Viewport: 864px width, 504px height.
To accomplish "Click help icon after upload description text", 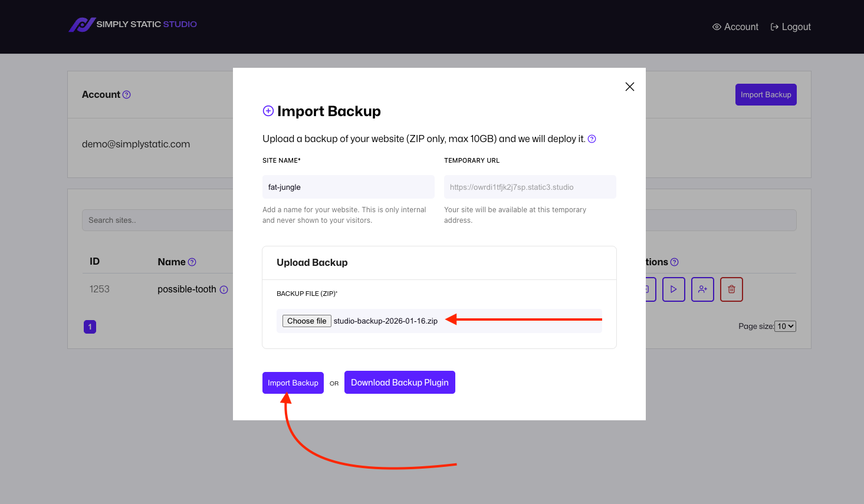I will (x=592, y=139).
